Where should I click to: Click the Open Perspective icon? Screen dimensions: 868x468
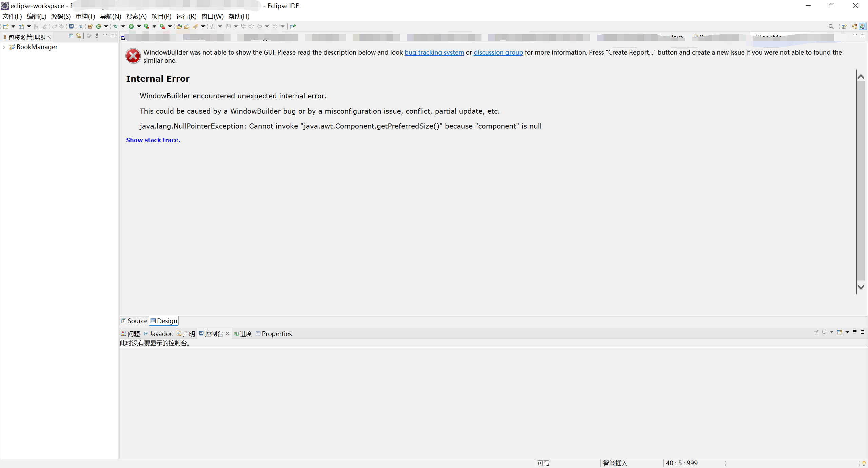click(844, 26)
